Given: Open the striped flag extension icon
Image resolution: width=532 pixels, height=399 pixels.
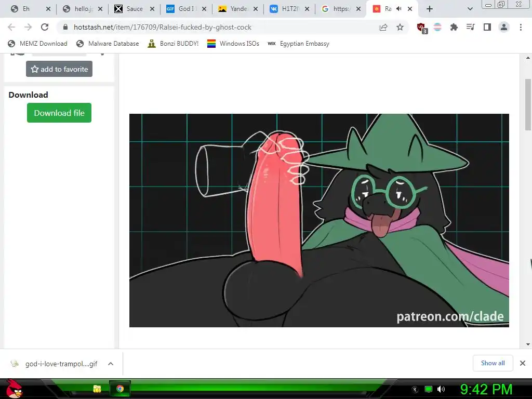Looking at the screenshot, I should coord(437,27).
